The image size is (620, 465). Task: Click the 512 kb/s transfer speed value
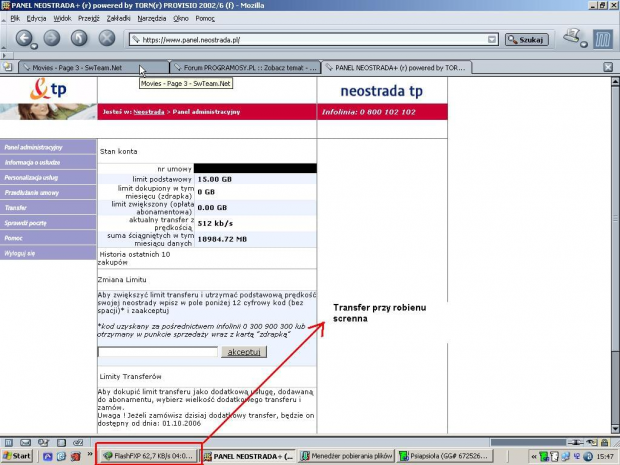coord(215,223)
